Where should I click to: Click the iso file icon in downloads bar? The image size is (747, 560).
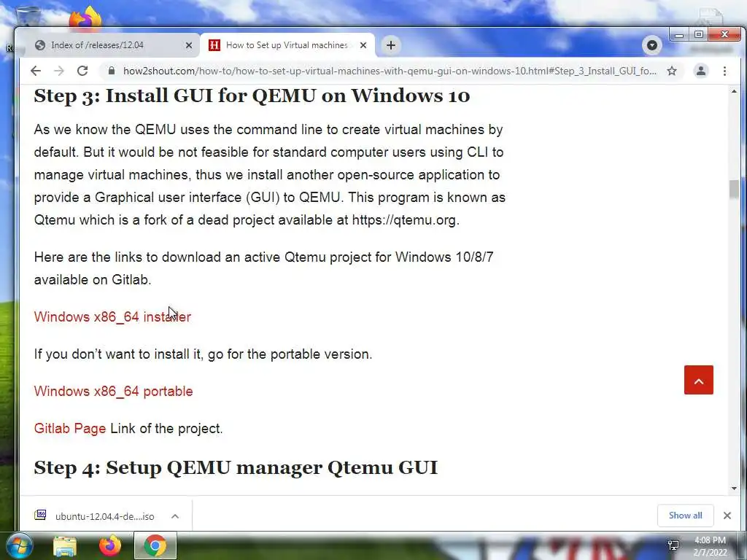(41, 515)
